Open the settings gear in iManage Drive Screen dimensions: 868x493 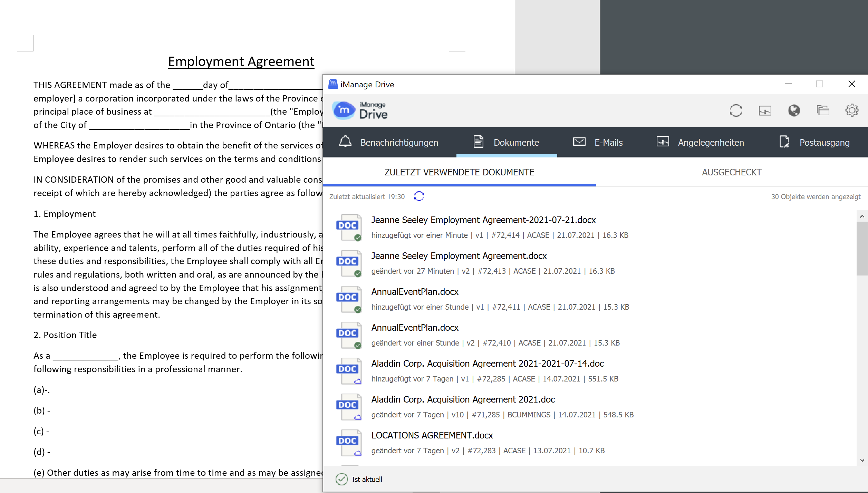852,110
